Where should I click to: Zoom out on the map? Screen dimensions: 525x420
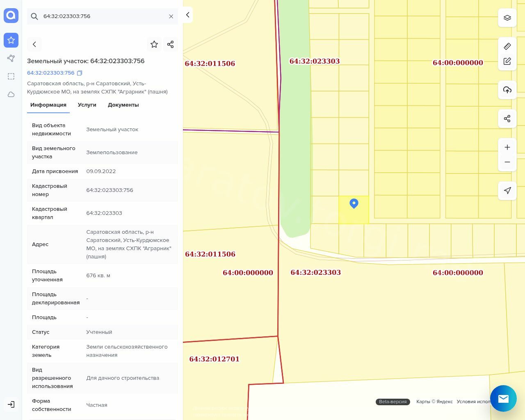click(507, 162)
